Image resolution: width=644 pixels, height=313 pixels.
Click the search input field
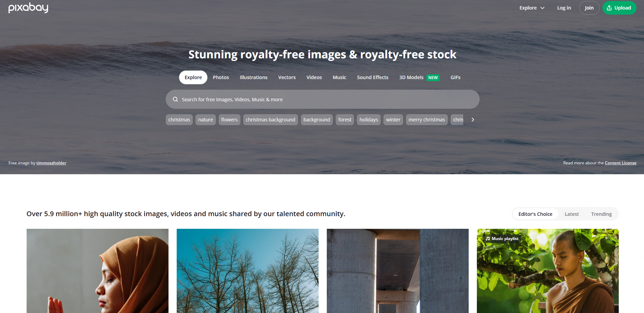pos(322,99)
